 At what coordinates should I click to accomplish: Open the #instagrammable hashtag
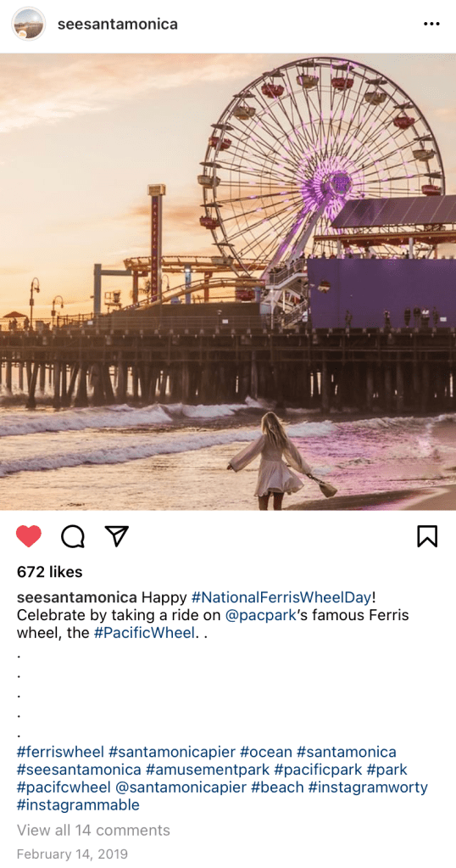pos(78,805)
